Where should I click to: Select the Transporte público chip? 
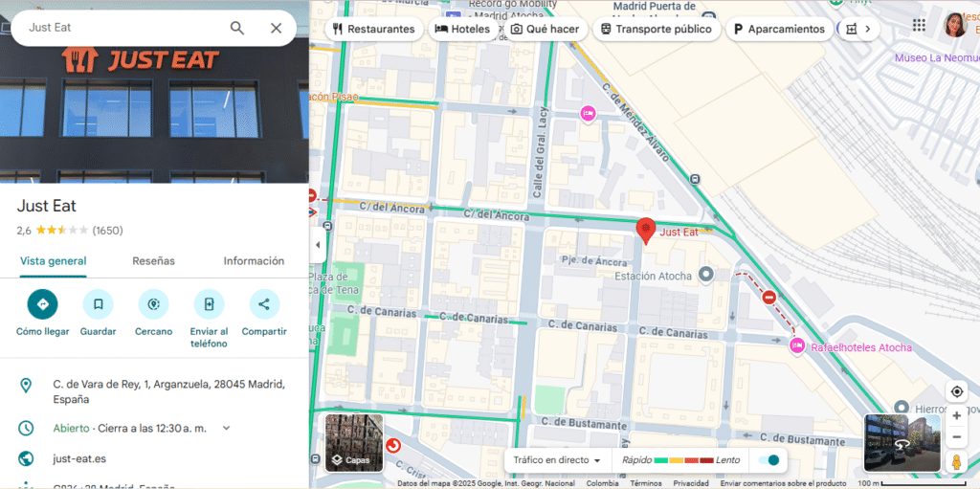point(657,29)
